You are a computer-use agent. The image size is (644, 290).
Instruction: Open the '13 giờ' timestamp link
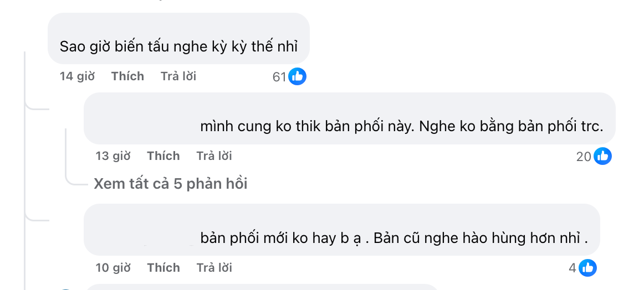113,156
